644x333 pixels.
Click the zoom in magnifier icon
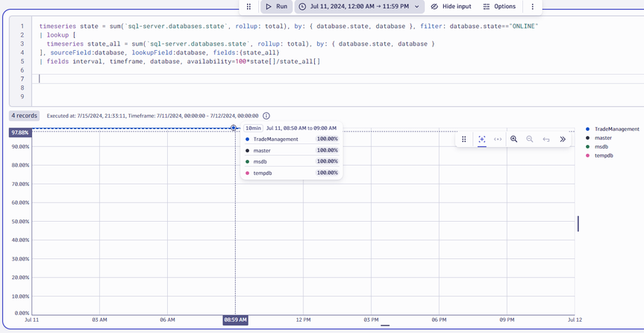click(513, 140)
